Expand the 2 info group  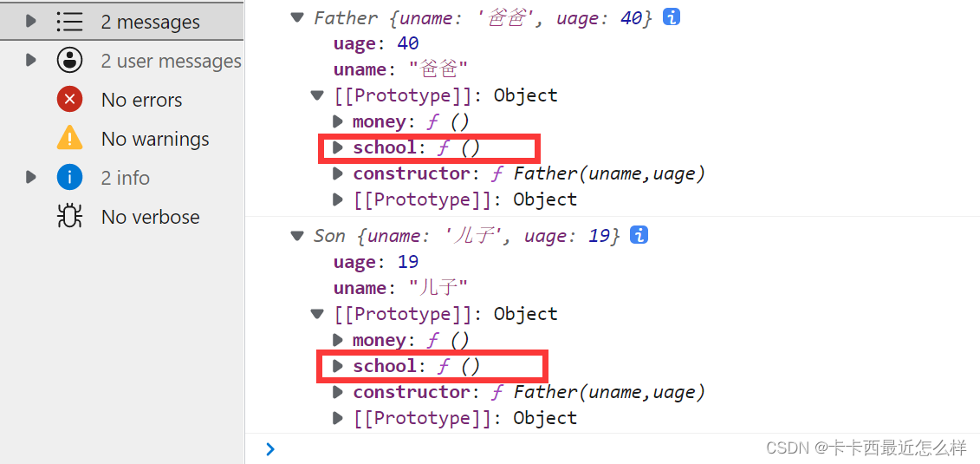(x=30, y=178)
